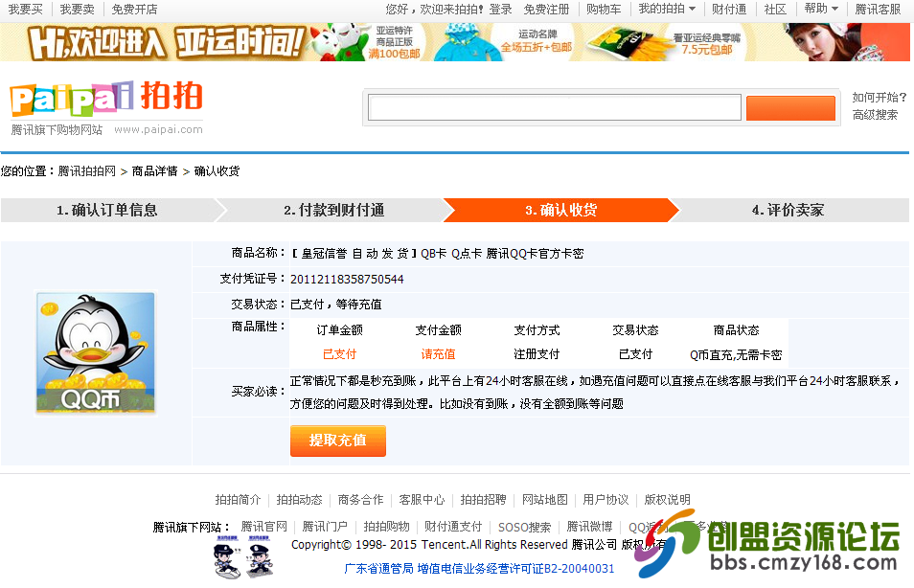Go to 腾讯拍拍网 in the breadcrumb

[x=87, y=171]
